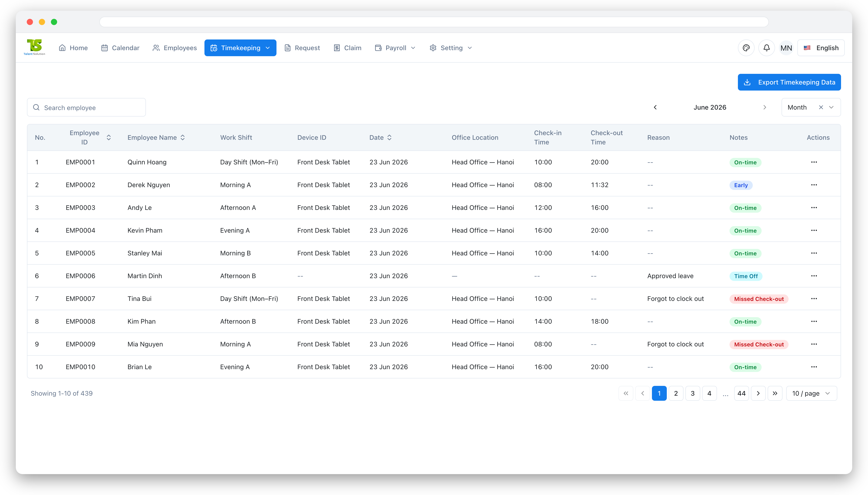The width and height of the screenshot is (868, 495).
Task: Sort by Date column
Action: click(389, 137)
